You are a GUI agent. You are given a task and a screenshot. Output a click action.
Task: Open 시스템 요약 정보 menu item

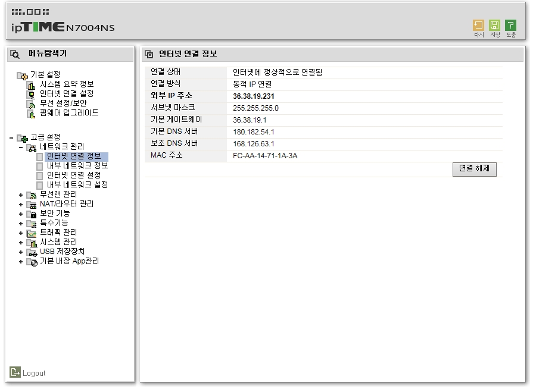point(67,84)
